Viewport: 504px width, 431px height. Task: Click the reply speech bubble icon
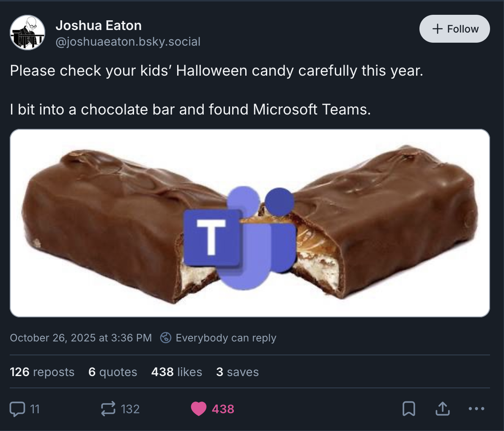18,409
